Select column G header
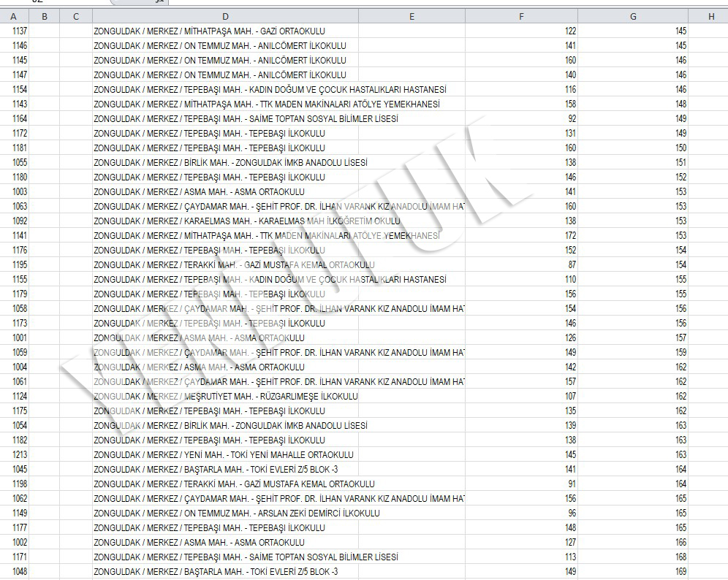The height and width of the screenshot is (580, 728). click(x=633, y=16)
